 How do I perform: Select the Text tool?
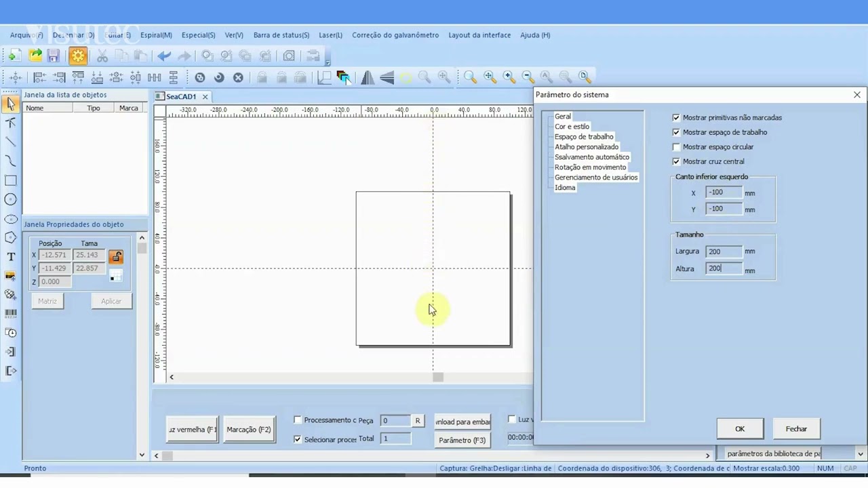(x=10, y=256)
